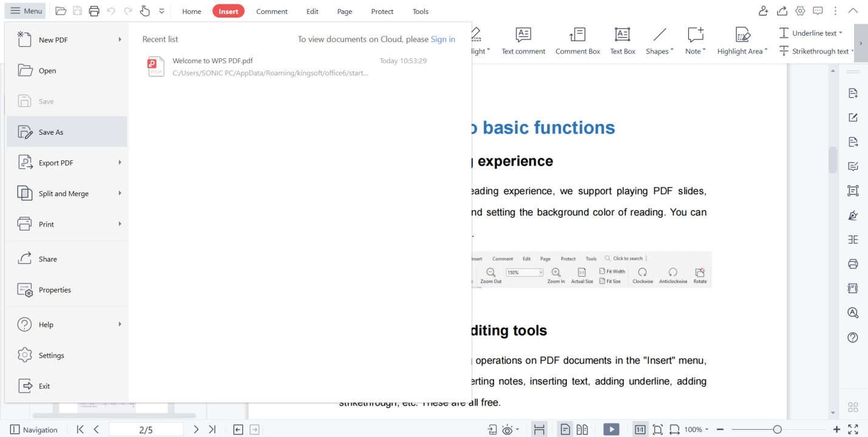Start slideshow with the Play button
The height and width of the screenshot is (437, 868).
click(611, 429)
